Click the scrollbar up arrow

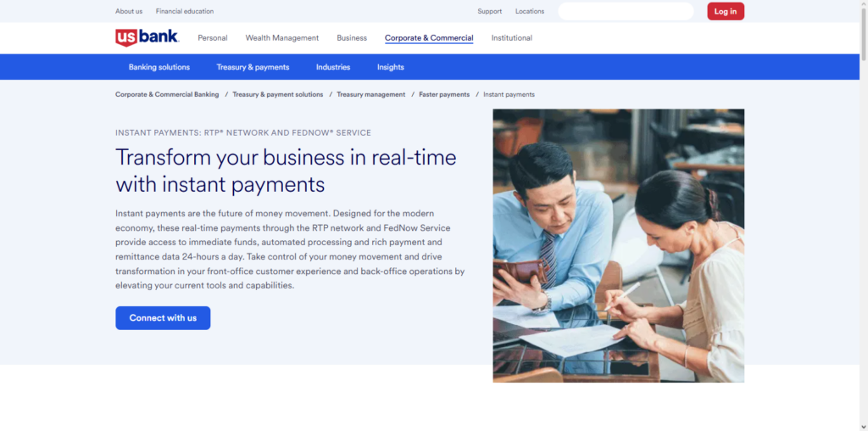[864, 3]
